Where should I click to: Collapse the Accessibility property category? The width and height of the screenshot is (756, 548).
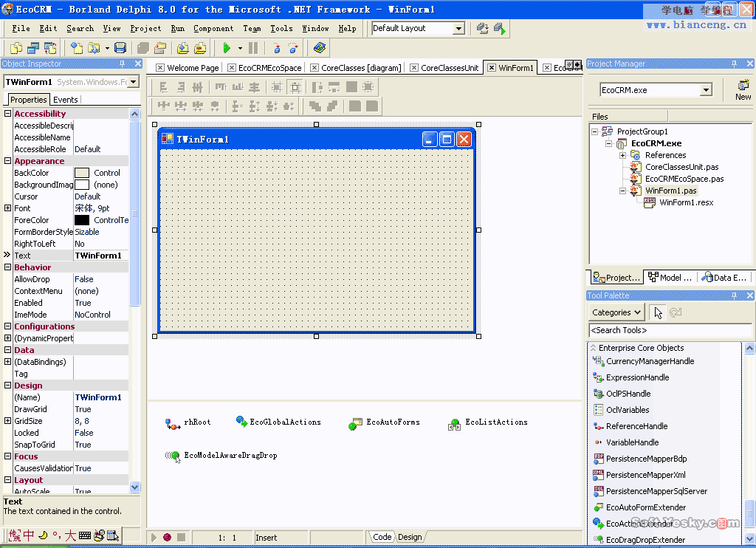pos(7,113)
